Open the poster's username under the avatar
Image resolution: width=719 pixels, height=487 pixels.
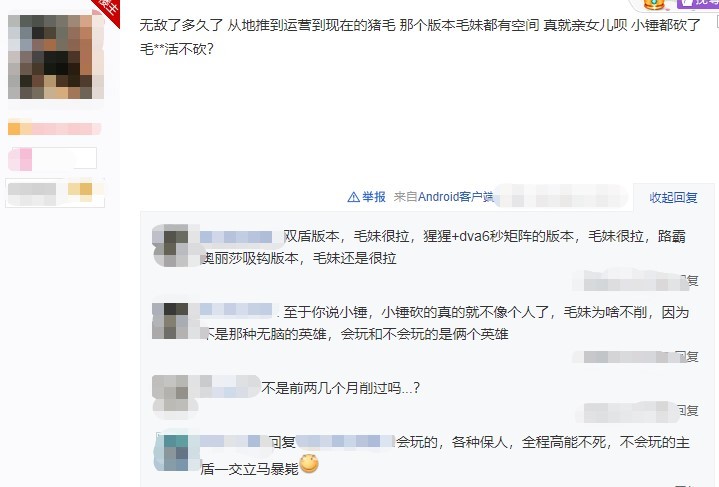54,128
